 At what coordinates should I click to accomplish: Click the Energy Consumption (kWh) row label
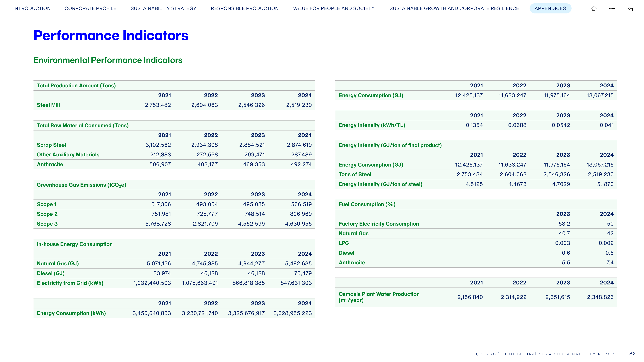coord(71,313)
